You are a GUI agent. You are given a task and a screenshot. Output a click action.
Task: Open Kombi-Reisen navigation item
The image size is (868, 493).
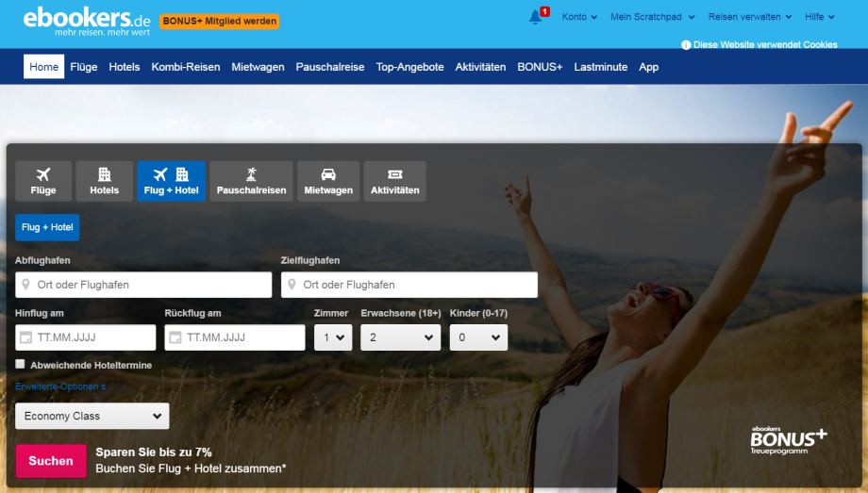(186, 67)
